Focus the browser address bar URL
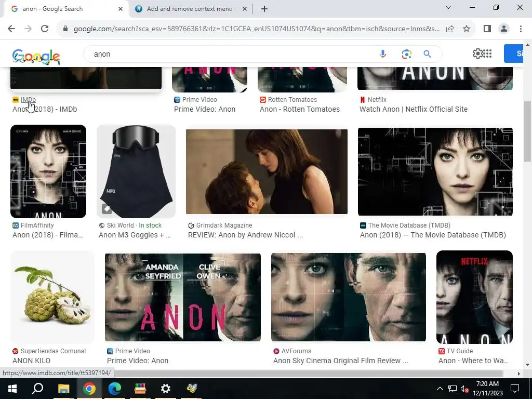 point(256,29)
